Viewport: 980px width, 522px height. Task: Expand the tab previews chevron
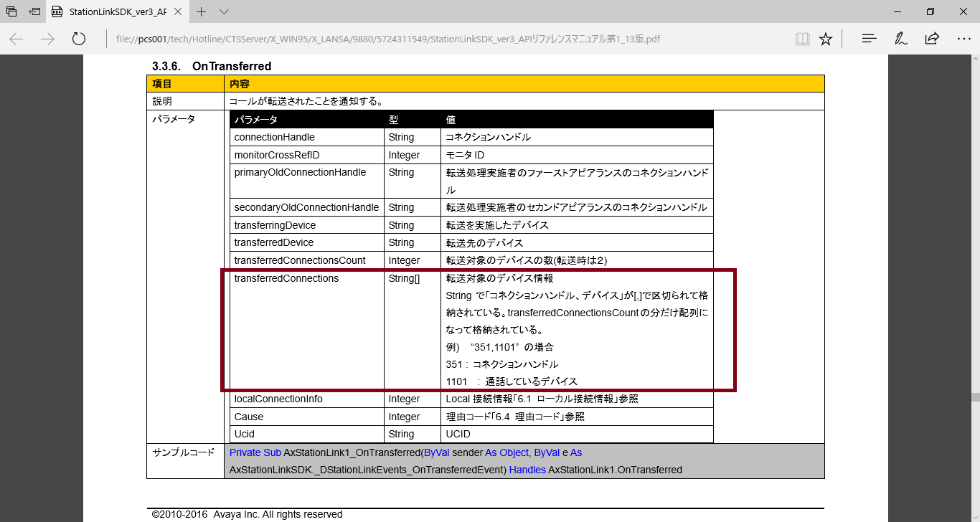pyautogui.click(x=224, y=11)
